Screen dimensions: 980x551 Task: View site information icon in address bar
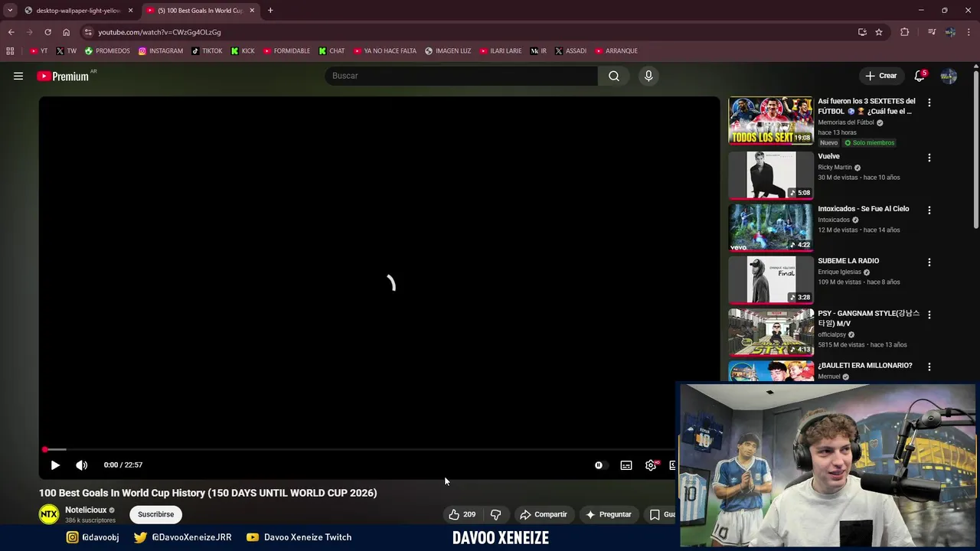pyautogui.click(x=88, y=32)
